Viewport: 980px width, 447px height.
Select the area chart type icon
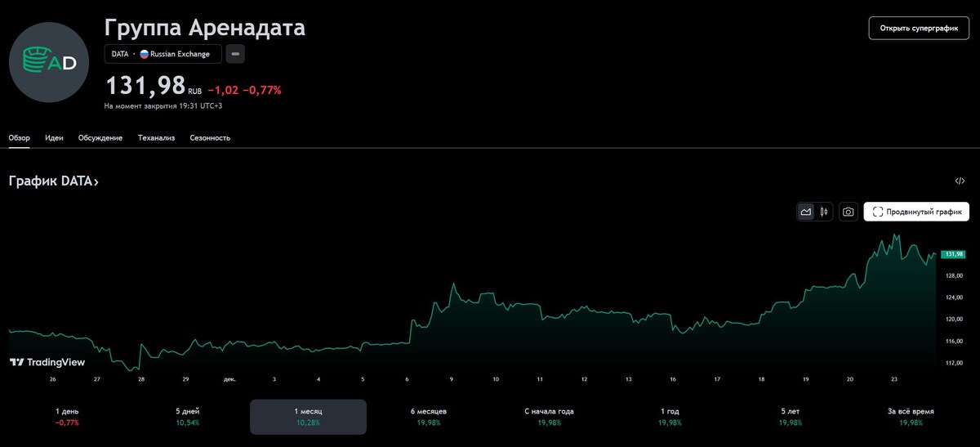806,212
